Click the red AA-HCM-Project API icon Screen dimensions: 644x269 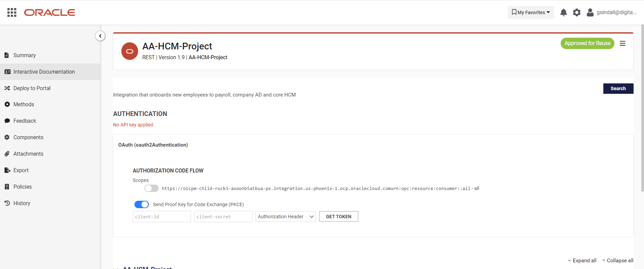point(130,51)
